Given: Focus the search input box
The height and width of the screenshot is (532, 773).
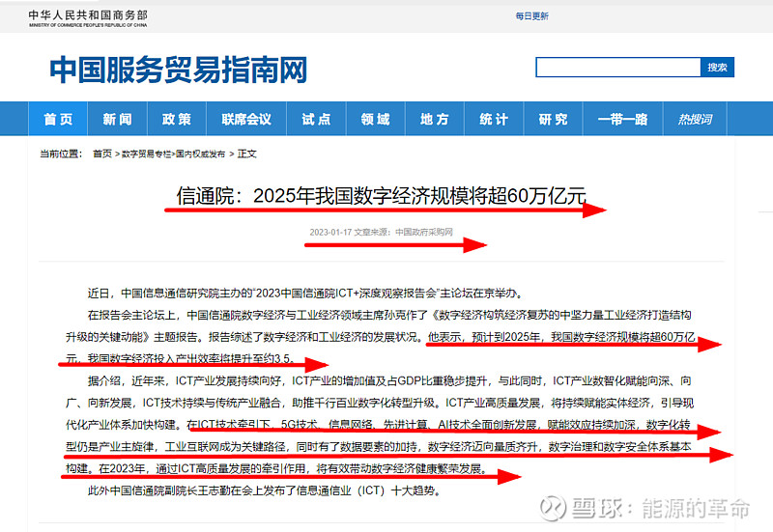Looking at the screenshot, I should pyautogui.click(x=618, y=67).
